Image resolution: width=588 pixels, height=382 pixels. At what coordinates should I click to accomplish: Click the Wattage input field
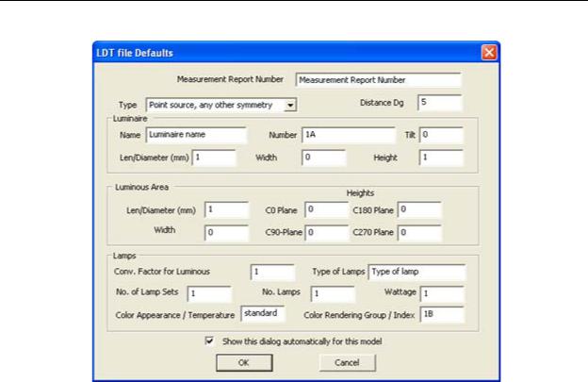tap(442, 294)
